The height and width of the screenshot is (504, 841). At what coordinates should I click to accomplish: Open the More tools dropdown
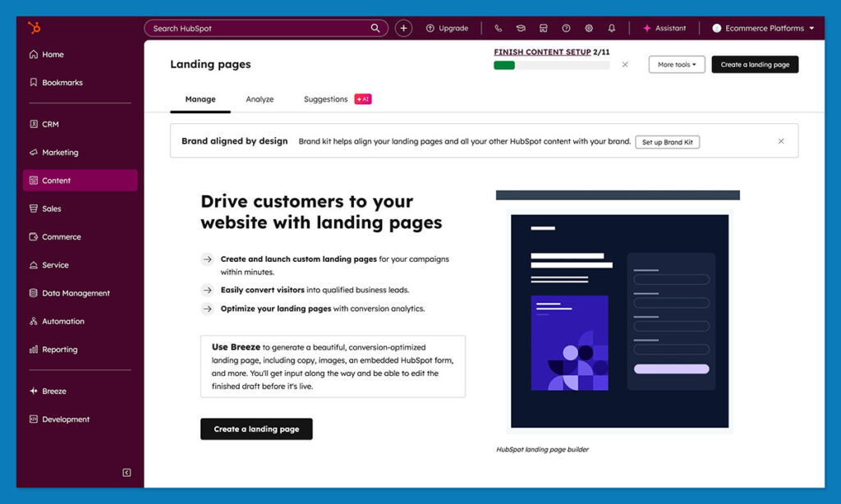676,64
